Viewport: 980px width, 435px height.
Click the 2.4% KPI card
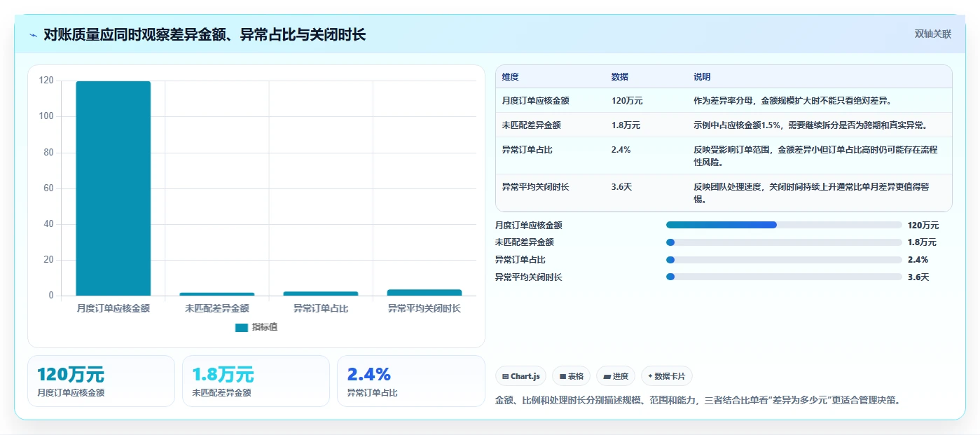pyautogui.click(x=410, y=381)
